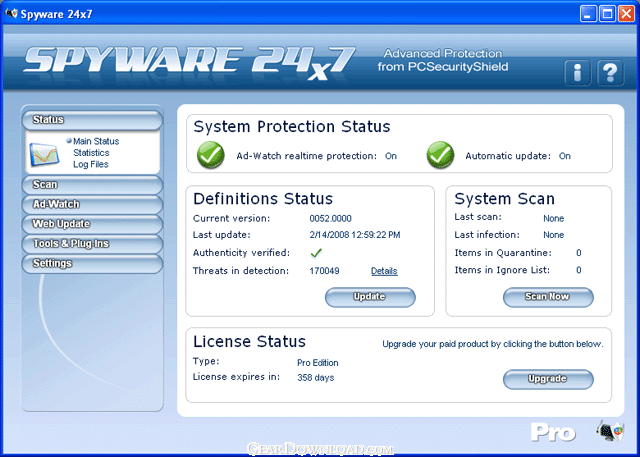
Task: Open the Tools & Plug-Ins section
Action: click(x=92, y=244)
